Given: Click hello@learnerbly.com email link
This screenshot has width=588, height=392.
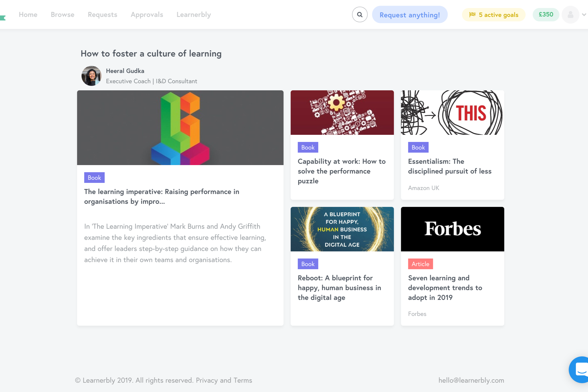Looking at the screenshot, I should coord(471,380).
